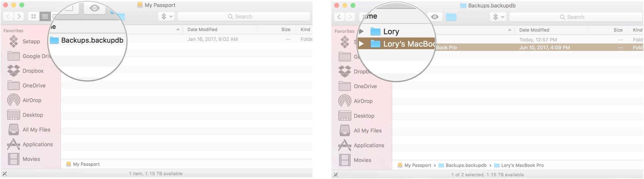The height and width of the screenshot is (179, 644).
Task: Open Dropbox in My Passport window sidebar
Action: tap(26, 71)
